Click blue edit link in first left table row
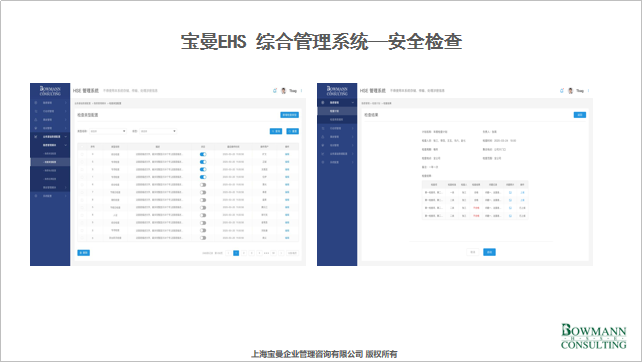The height and width of the screenshot is (362, 643). [287, 154]
